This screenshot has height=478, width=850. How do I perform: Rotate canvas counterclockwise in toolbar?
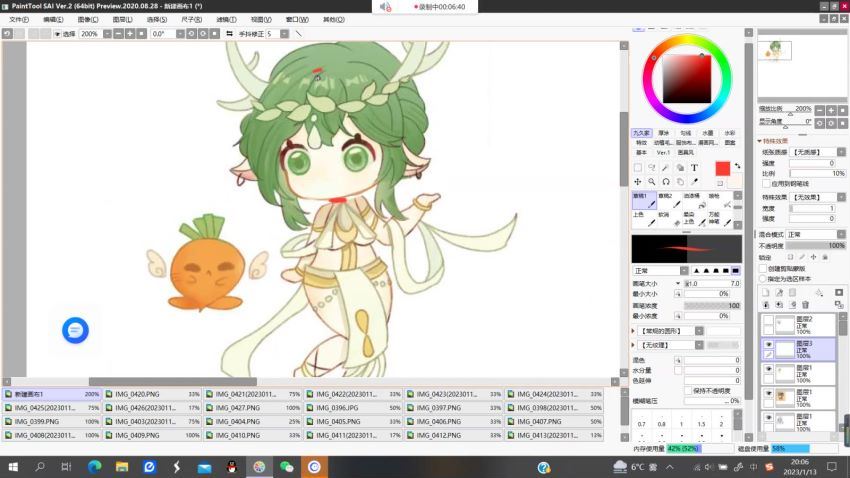pos(191,34)
